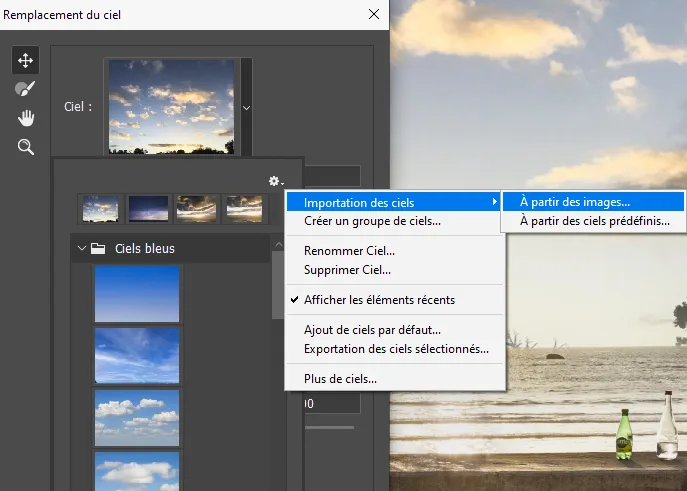Select the Hand tool
The width and height of the screenshot is (687, 491).
tap(25, 118)
